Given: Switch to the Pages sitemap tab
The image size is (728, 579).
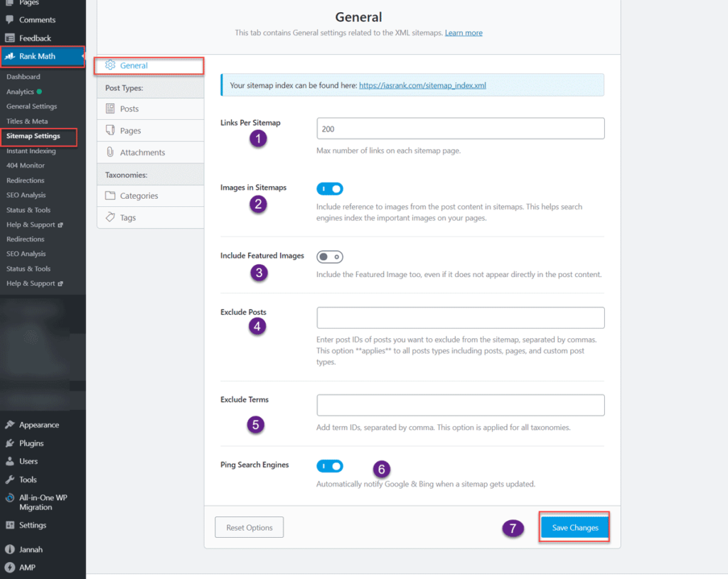Looking at the screenshot, I should click(151, 131).
